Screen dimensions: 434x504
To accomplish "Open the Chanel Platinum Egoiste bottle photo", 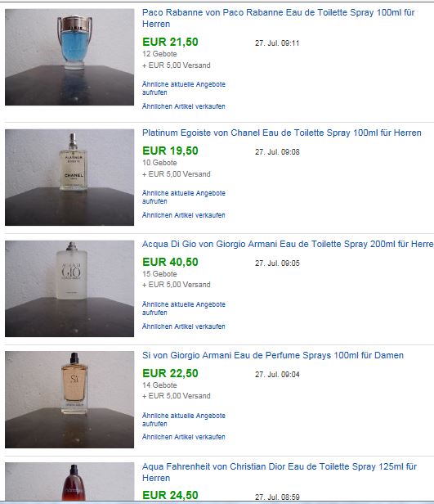I will click(x=69, y=177).
